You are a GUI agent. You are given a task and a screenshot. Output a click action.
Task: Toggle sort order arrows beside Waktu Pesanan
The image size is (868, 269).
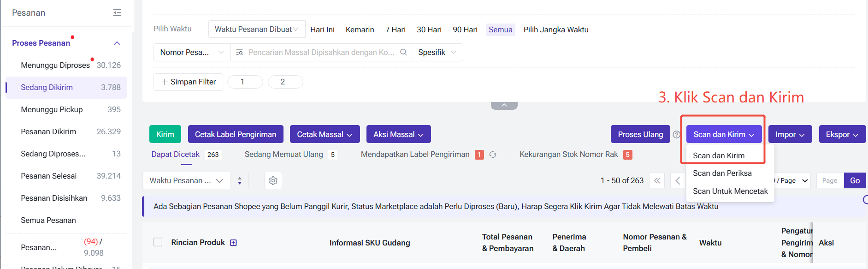[x=239, y=180]
